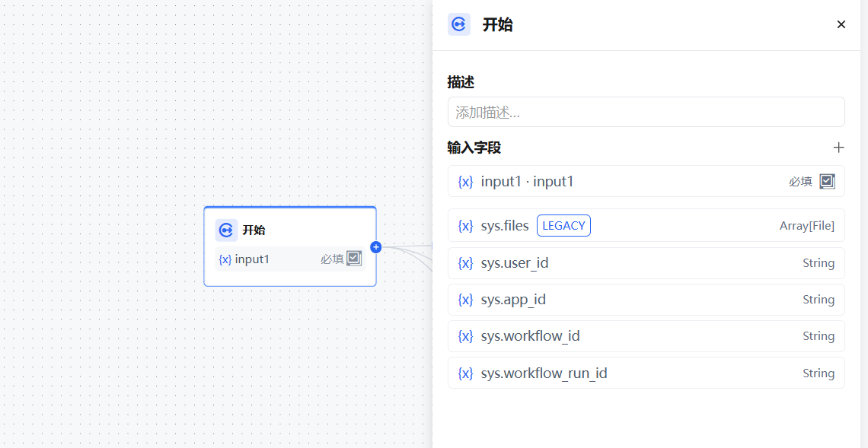Screen dimensions: 868x448
Task: Type in the description input field
Action: (x=646, y=112)
